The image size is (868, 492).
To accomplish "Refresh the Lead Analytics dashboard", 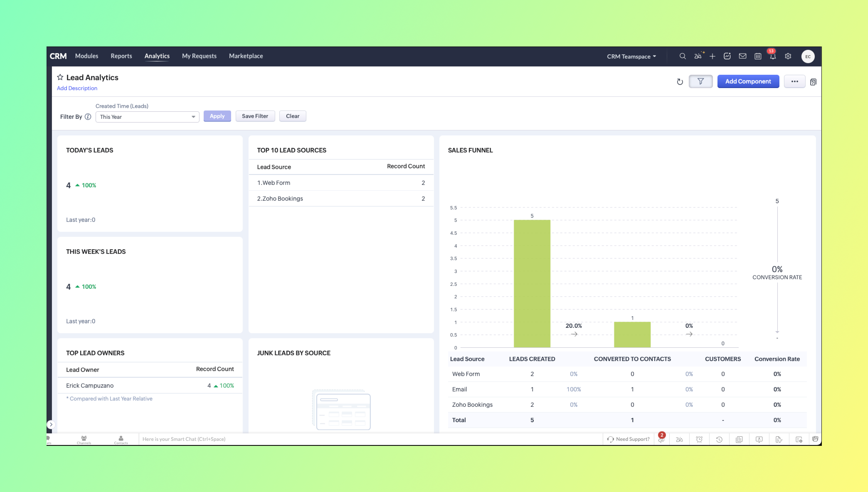I will tap(680, 82).
